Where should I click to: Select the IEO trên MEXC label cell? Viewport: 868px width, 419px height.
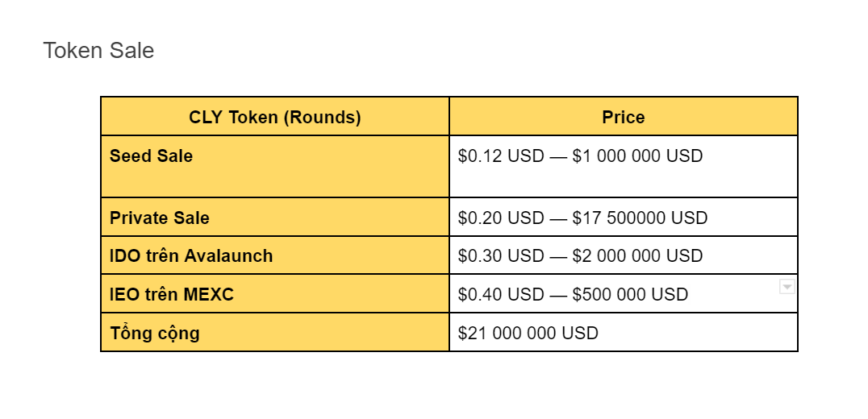(172, 295)
